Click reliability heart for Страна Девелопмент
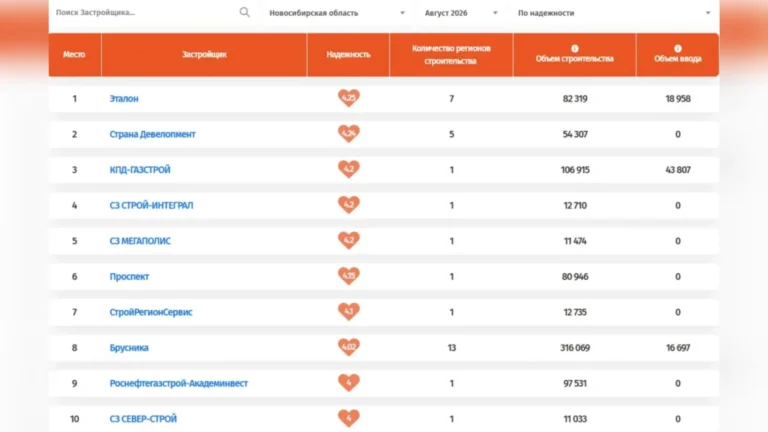 point(349,134)
